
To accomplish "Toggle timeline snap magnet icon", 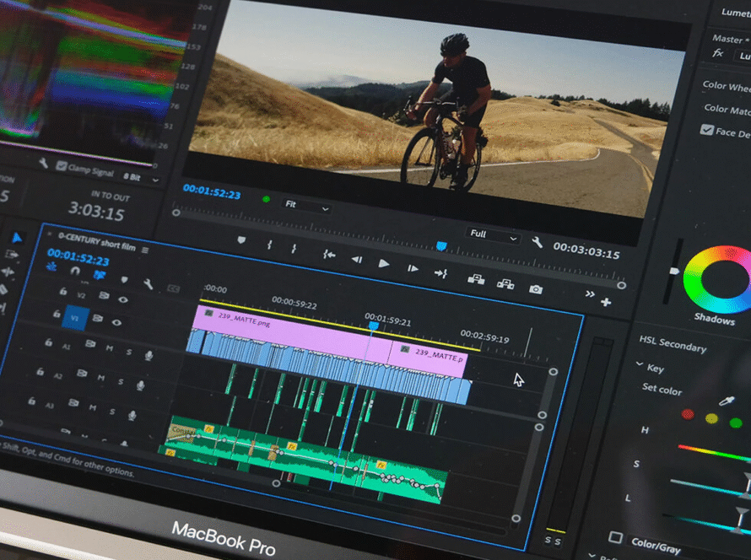I will pyautogui.click(x=75, y=271).
